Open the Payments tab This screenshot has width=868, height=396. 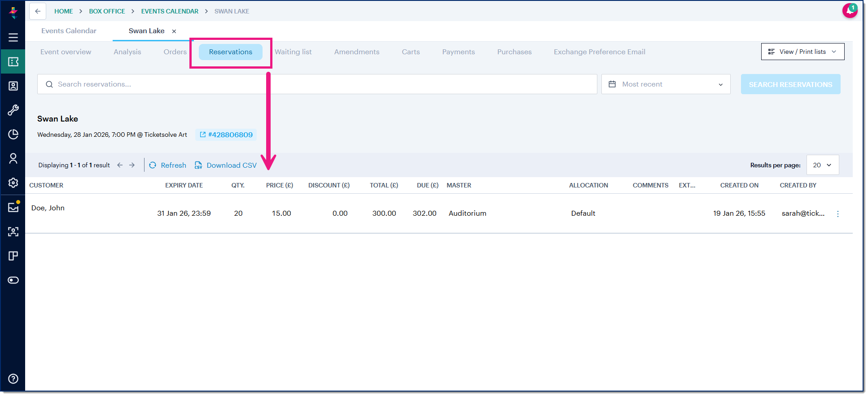tap(458, 52)
